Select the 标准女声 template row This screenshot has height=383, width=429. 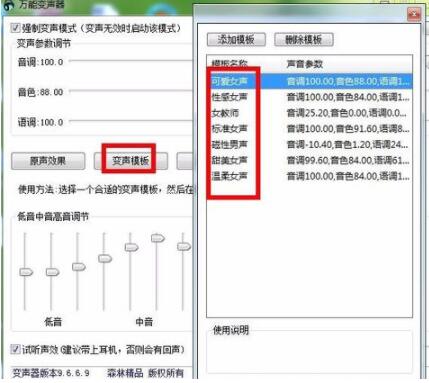(x=309, y=129)
